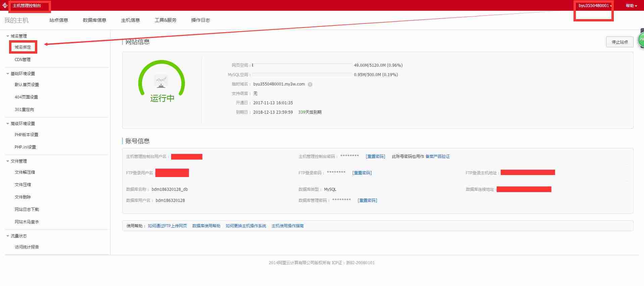644x286 pixels.
Task: Open the 工具&服务 tab
Action: click(165, 20)
